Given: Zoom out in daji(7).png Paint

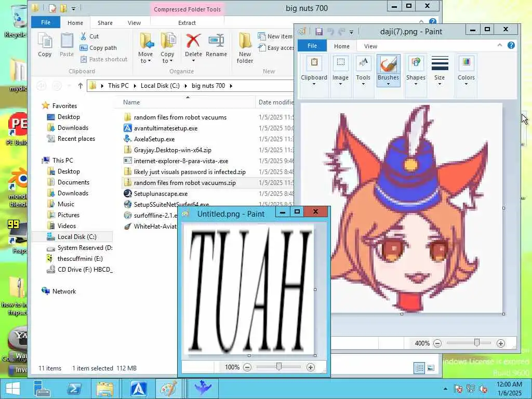Looking at the screenshot, I should click(x=437, y=343).
